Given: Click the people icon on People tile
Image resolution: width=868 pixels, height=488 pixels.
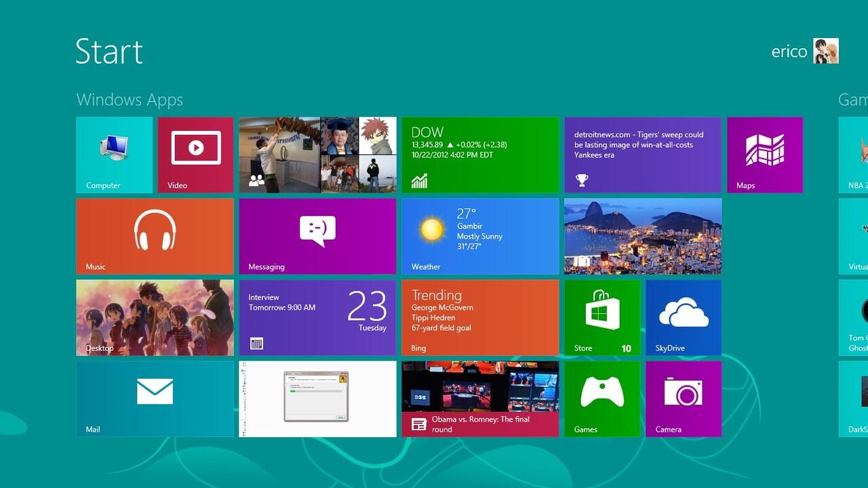Looking at the screenshot, I should click(256, 180).
